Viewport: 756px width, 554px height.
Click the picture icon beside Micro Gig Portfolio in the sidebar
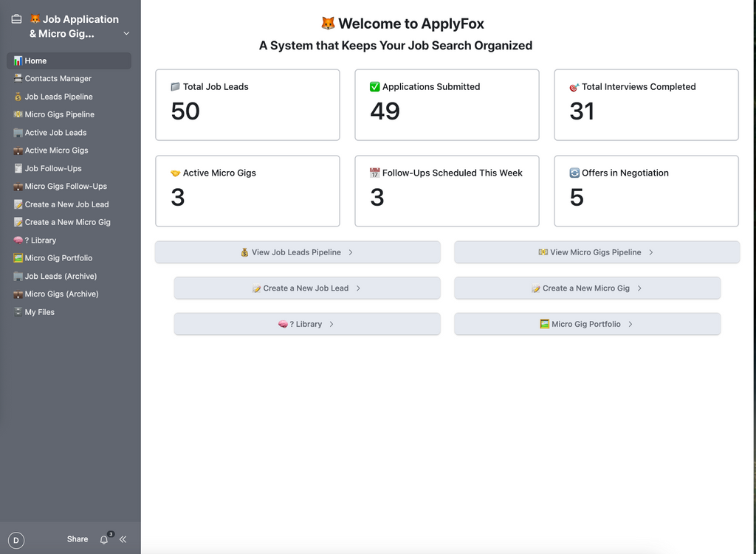click(18, 258)
